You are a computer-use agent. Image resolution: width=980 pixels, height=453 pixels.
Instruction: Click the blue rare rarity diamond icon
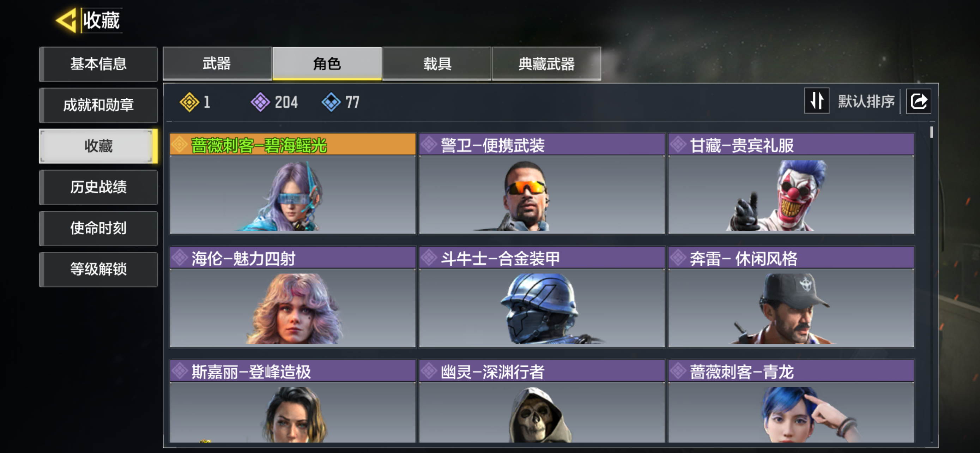coord(331,102)
